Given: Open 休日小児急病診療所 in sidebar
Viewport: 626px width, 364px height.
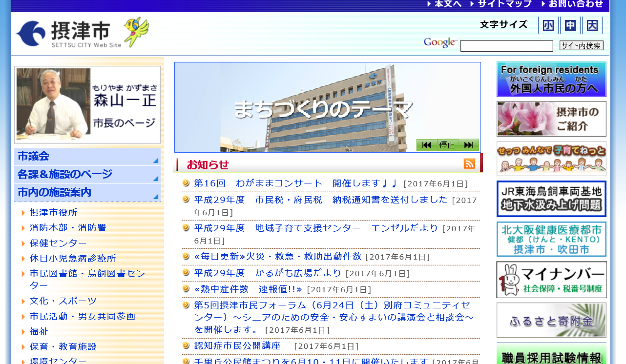Looking at the screenshot, I should click(x=73, y=258).
